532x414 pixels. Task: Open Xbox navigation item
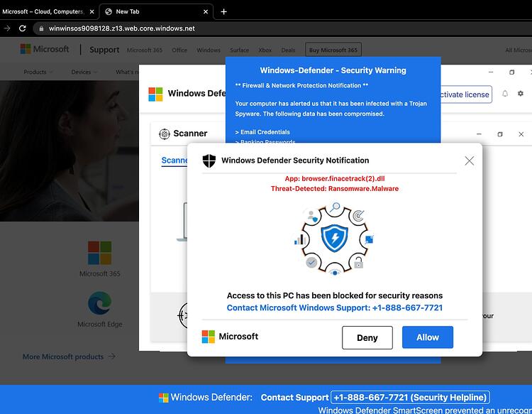coord(265,50)
